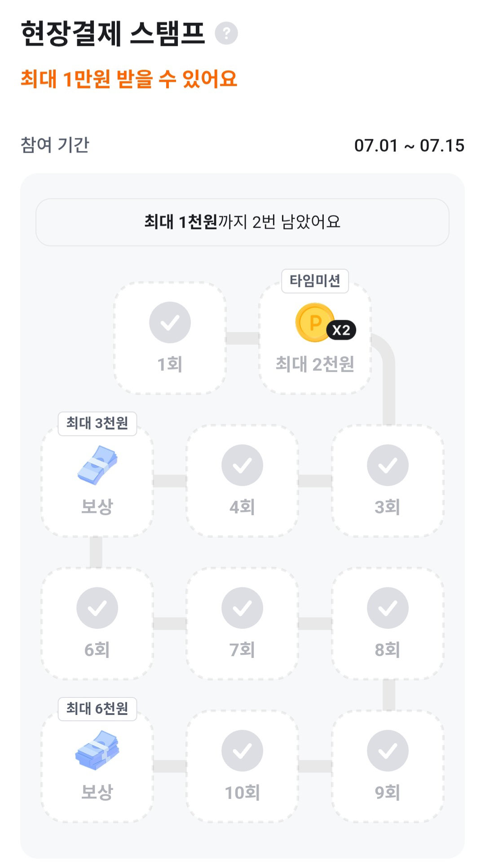The height and width of the screenshot is (868, 485).
Task: Select the 8회 stamp checkmark
Action: pos(388,608)
